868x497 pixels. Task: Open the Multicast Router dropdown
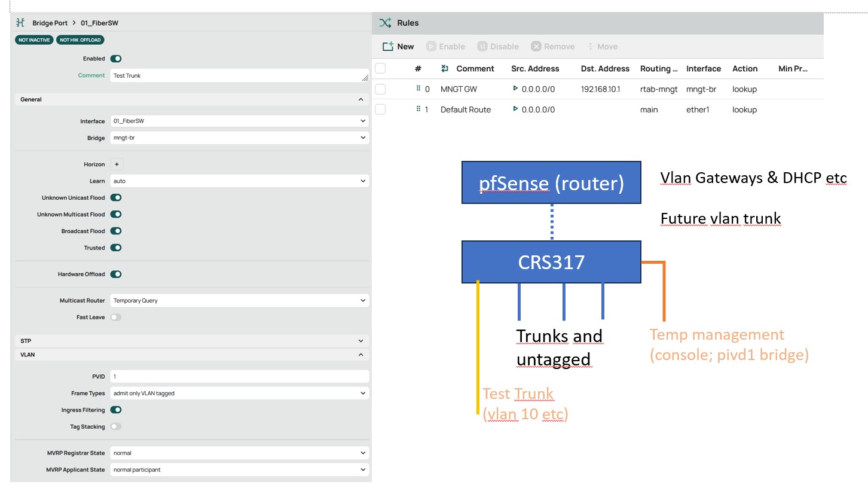[x=240, y=300]
